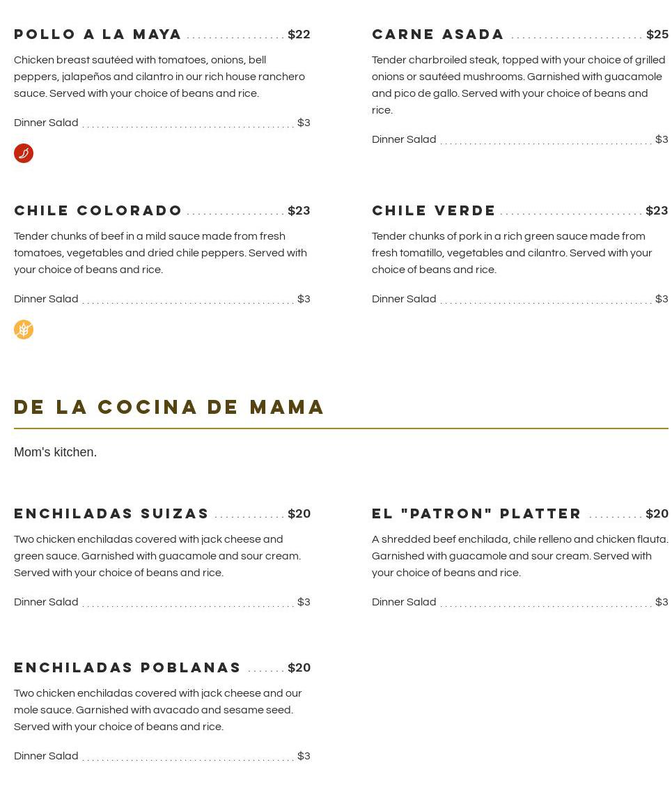This screenshot has height=804, width=672.
Task: Select the Dinner Salad add-on under Carne Asada
Action: coord(404,139)
